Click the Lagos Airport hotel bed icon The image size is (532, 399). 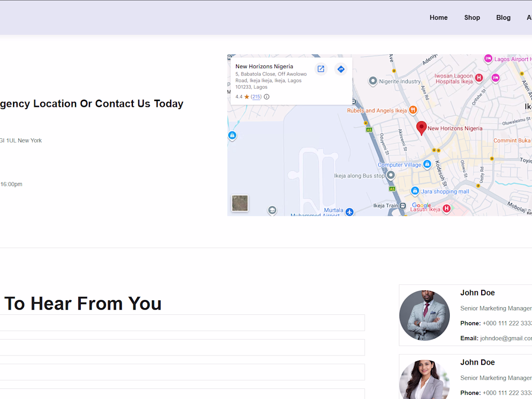[488, 59]
